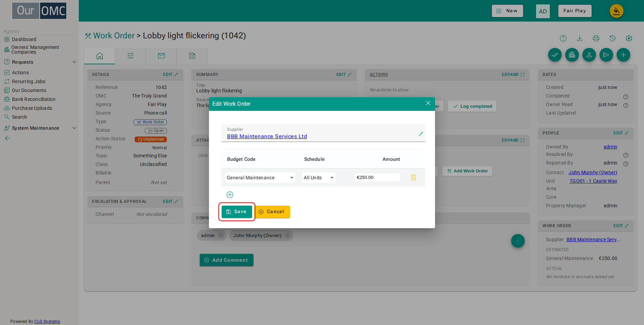Viewport: 644px width, 325px height.
Task: Open the theme paint bucket icon
Action: coord(617,11)
